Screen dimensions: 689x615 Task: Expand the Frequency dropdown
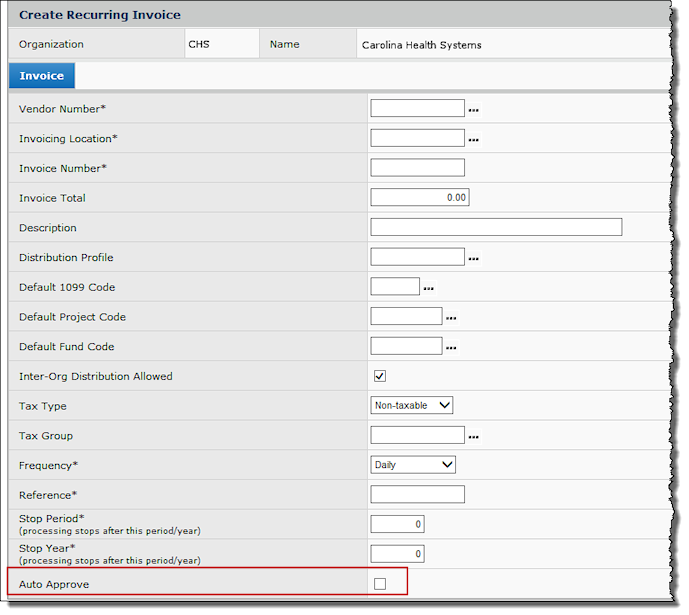[413, 465]
